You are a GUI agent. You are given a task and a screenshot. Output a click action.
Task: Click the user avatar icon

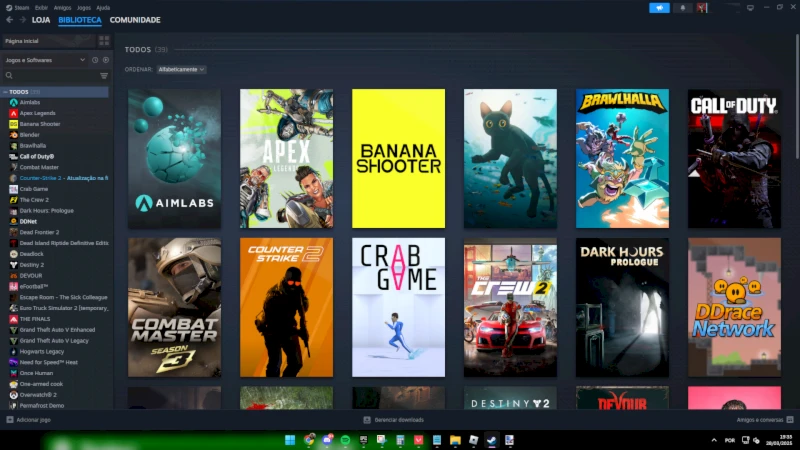pyautogui.click(x=703, y=8)
